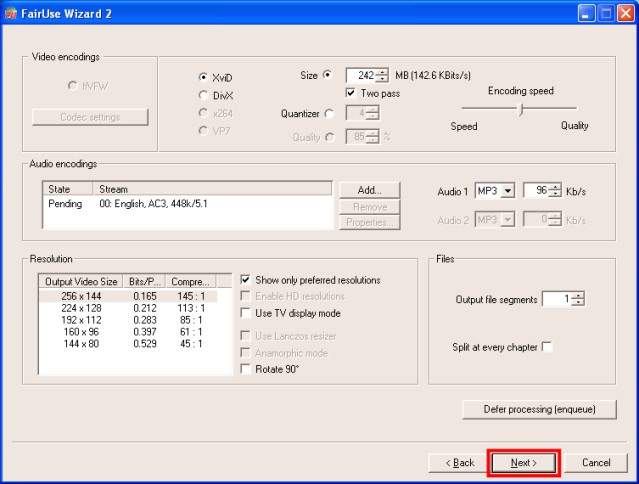639x484 pixels.
Task: Click the FairUse Wizard title bar icon
Action: coord(12,13)
